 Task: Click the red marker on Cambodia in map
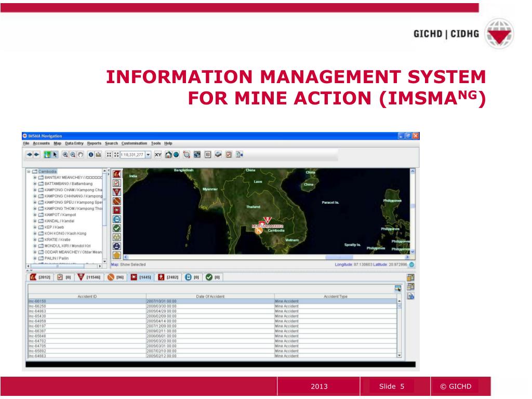click(x=268, y=220)
